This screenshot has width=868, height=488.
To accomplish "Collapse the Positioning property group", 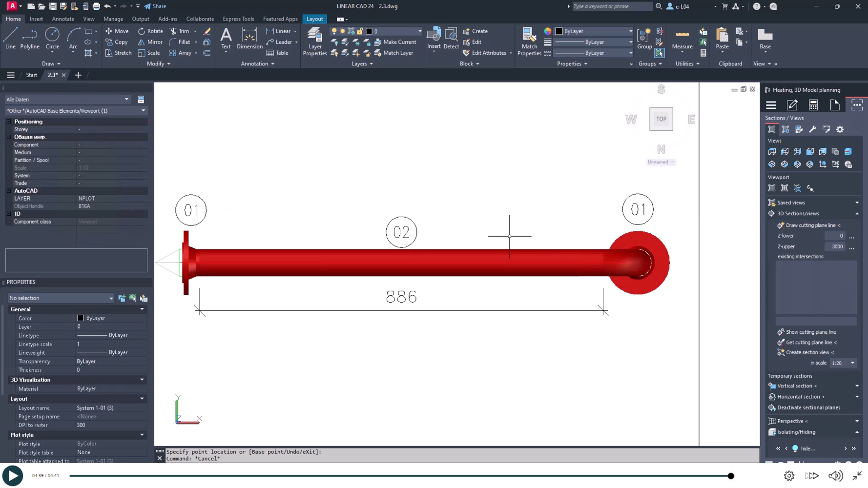I will tap(9, 122).
